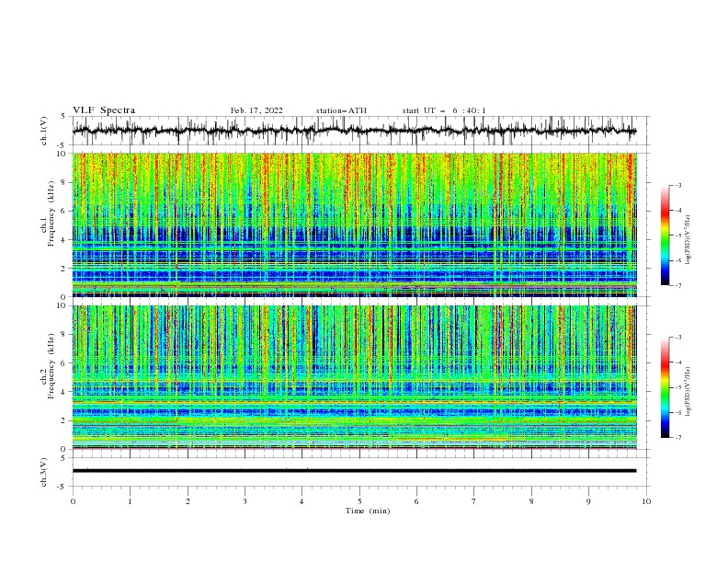Click the "-7" label on ch.2 color bar
Image resolution: width=728 pixels, height=563 pixels.
point(678,437)
